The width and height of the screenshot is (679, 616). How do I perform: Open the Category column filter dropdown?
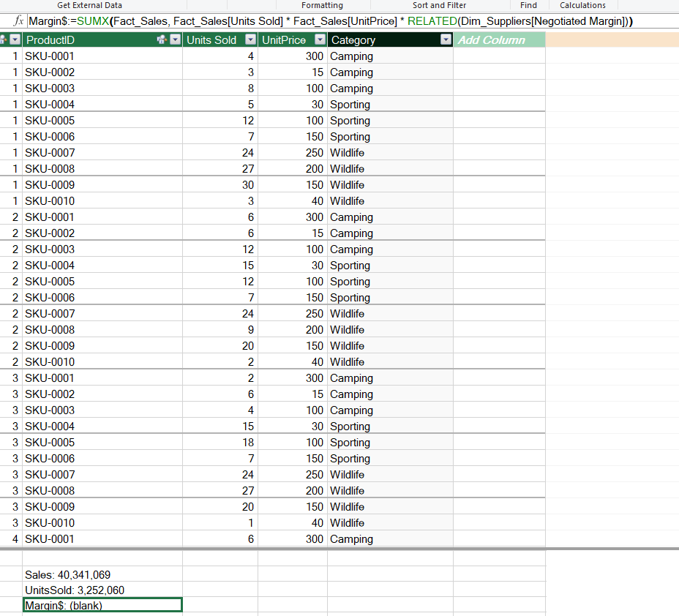pyautogui.click(x=446, y=40)
